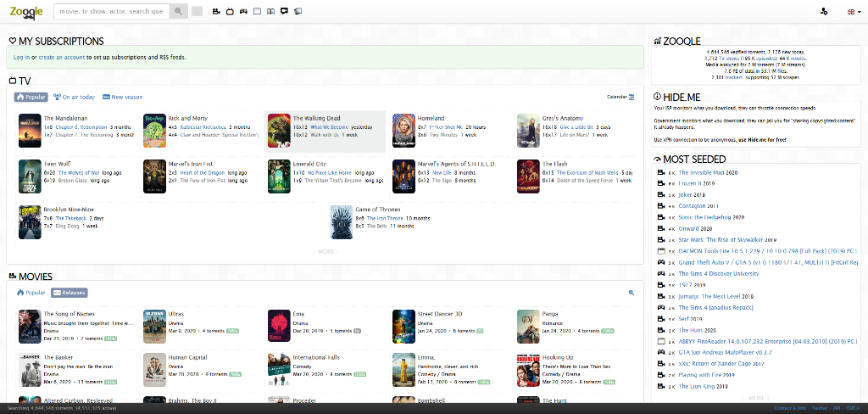Click camera icon beside The Invisible Man
This screenshot has width=868, height=414.
(660, 172)
